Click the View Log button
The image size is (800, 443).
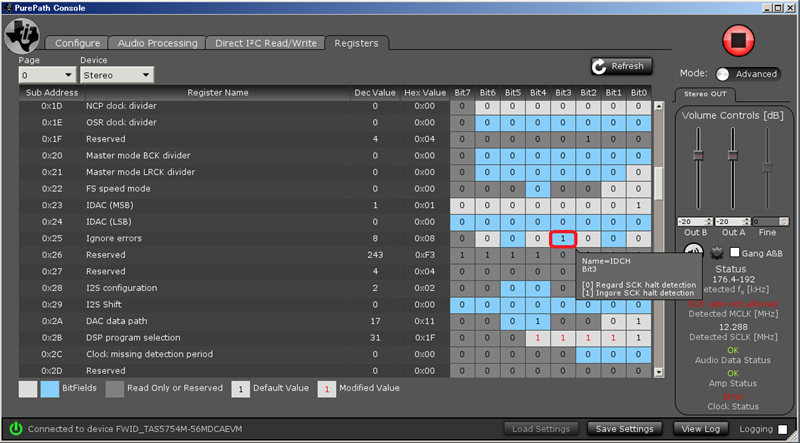click(699, 429)
